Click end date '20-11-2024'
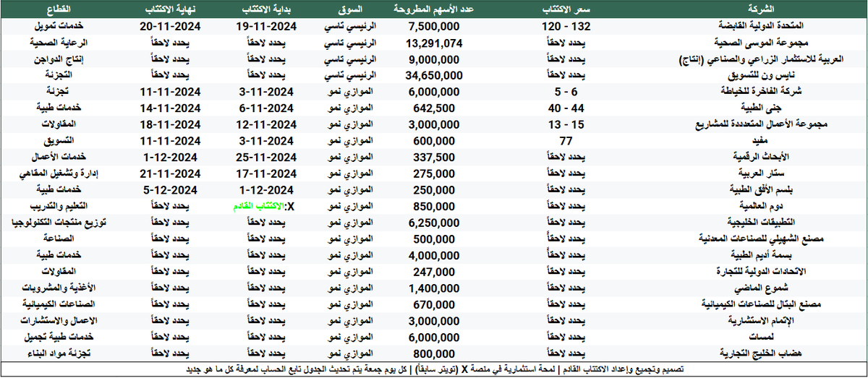The height and width of the screenshot is (378, 868). click(169, 26)
